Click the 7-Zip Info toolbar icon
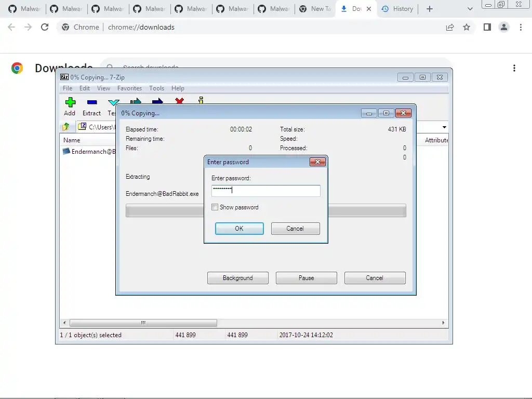 point(201,100)
